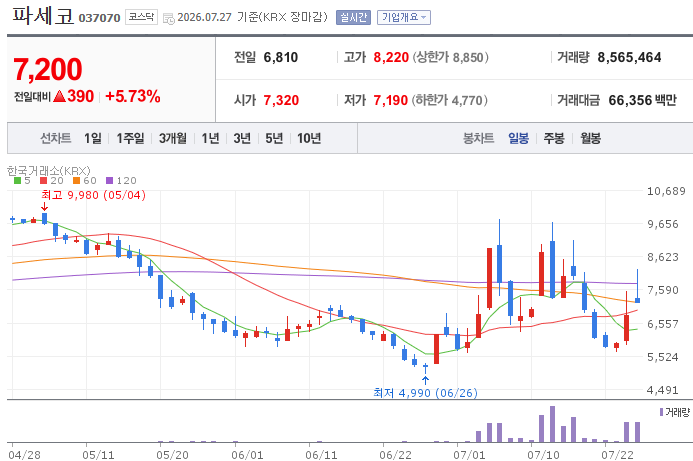Viewport: 693px width, 461px height.
Task: Click the 코스닥 market badge
Action: (x=141, y=17)
